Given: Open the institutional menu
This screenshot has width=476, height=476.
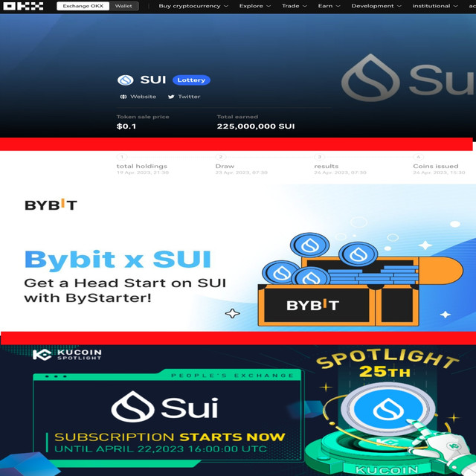Looking at the screenshot, I should point(434,6).
